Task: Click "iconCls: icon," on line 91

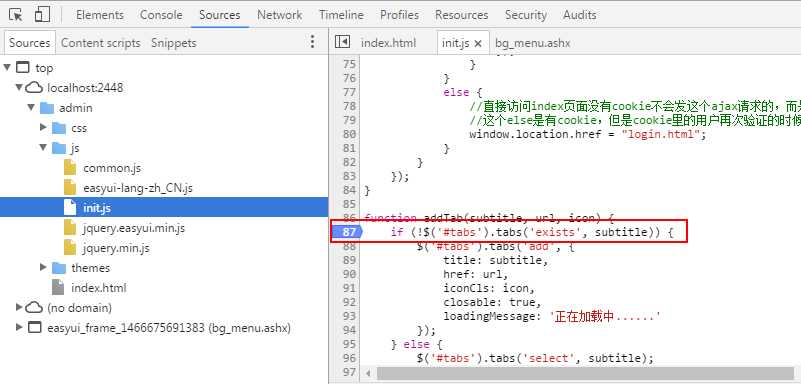Action: pyautogui.click(x=489, y=288)
